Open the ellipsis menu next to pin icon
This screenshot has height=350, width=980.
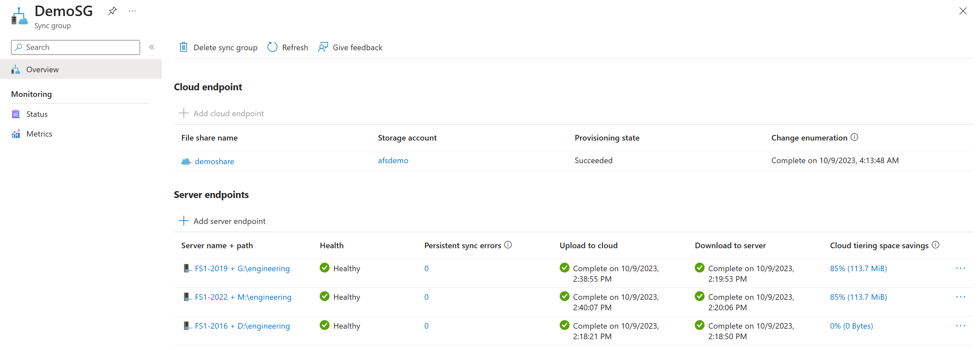(132, 11)
